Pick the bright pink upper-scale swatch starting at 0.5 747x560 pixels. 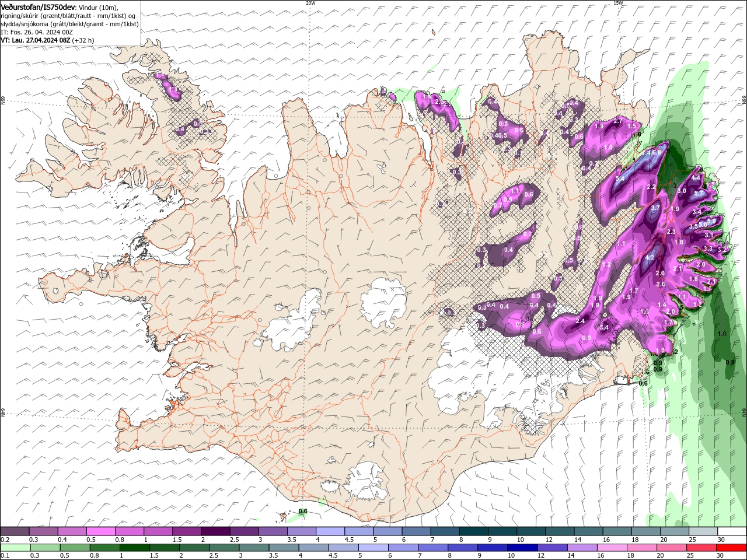[100, 531]
